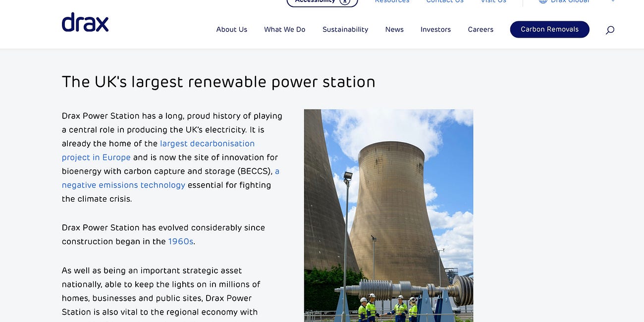Click the globe icon beside Drax Global
The height and width of the screenshot is (322, 644).
point(543,1)
